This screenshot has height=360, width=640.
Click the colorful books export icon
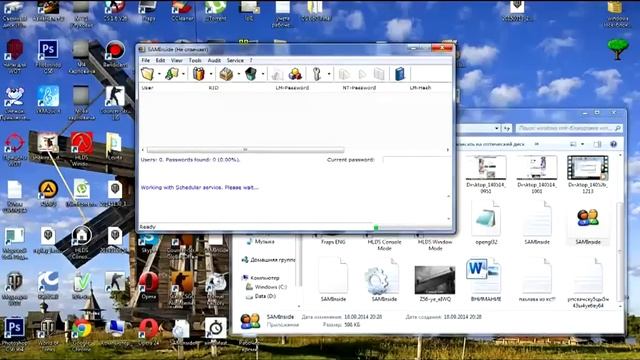199,74
